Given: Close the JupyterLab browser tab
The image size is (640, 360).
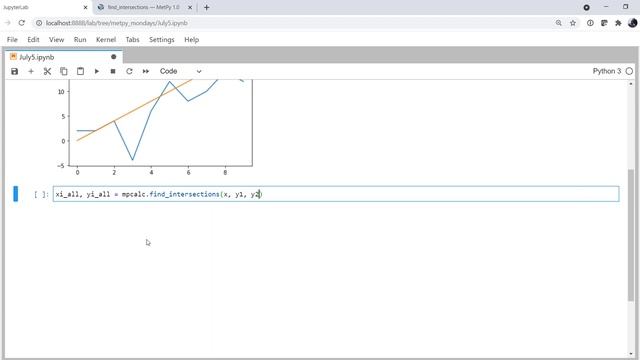Looking at the screenshot, I should click(x=85, y=7).
